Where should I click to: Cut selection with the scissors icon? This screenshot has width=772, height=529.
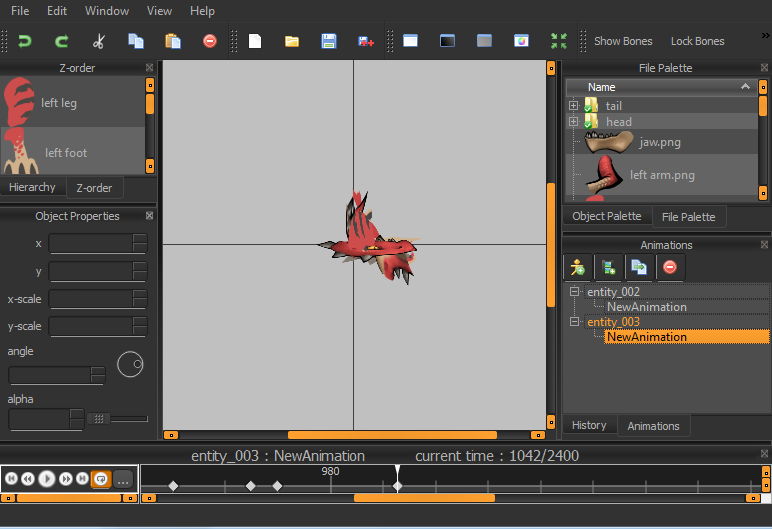coord(98,41)
